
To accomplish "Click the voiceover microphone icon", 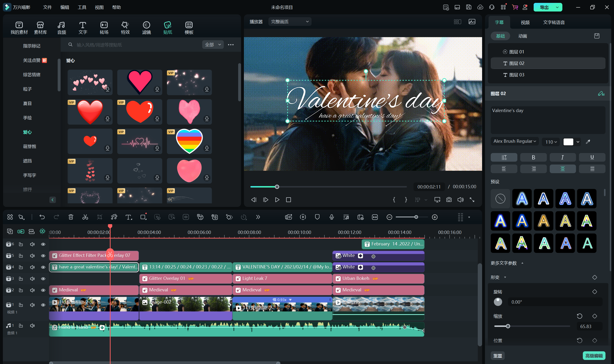I will pyautogui.click(x=331, y=217).
